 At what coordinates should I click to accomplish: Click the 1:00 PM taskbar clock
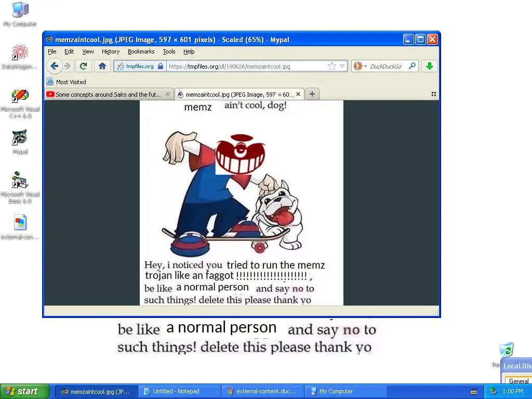[513, 392]
